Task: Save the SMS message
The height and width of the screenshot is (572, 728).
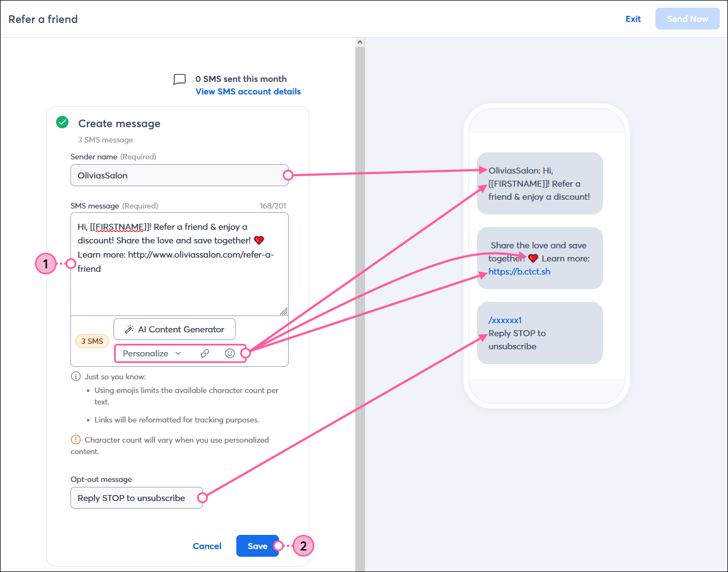Action: click(x=258, y=546)
